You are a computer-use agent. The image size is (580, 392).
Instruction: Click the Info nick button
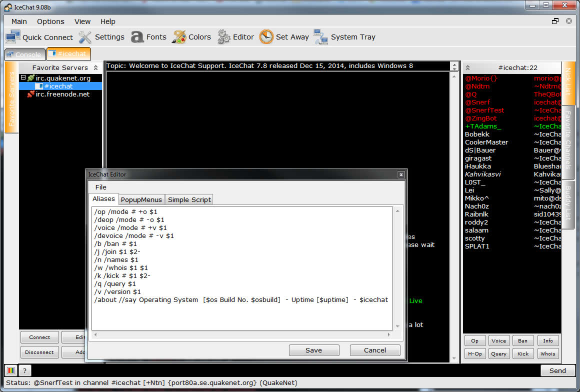click(548, 340)
